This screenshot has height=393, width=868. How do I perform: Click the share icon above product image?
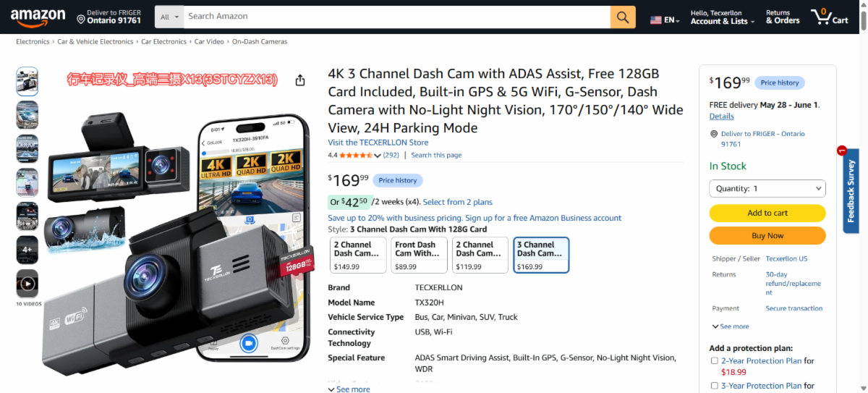point(300,80)
